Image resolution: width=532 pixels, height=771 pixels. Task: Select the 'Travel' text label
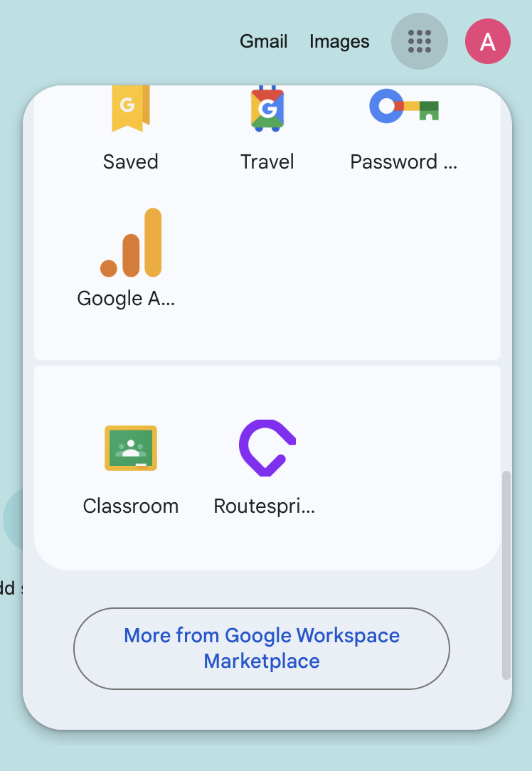coord(267,161)
